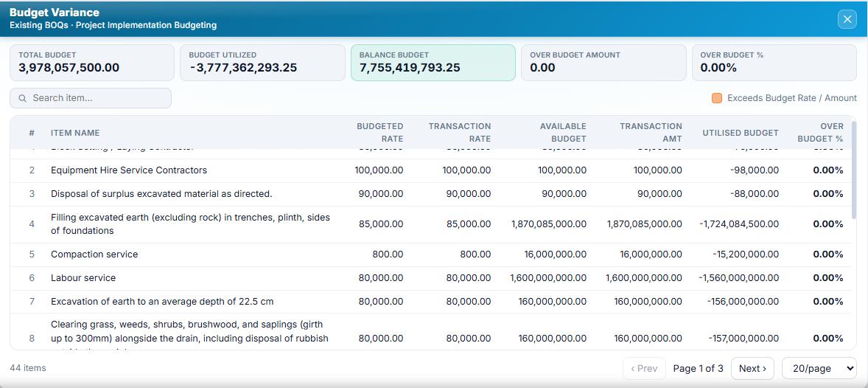Screen dimensions: 868x388
Task: Click the table vertical scrollbar
Action: (854, 172)
